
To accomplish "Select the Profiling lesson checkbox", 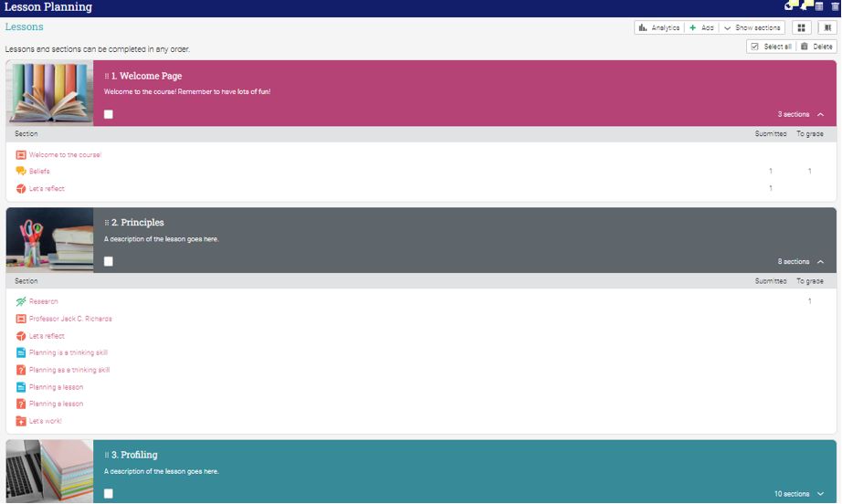I will click(x=109, y=494).
